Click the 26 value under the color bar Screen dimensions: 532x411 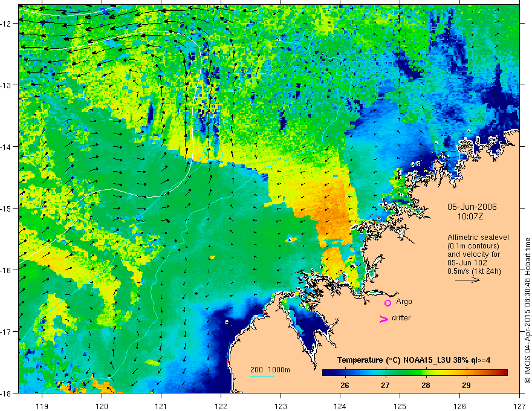pyautogui.click(x=345, y=385)
